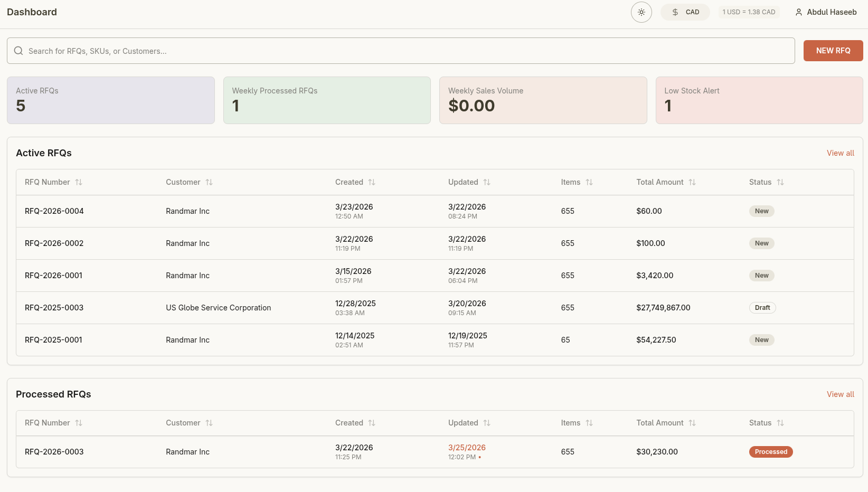
Task: Open the Weekly Sales Volume card
Action: coord(543,100)
